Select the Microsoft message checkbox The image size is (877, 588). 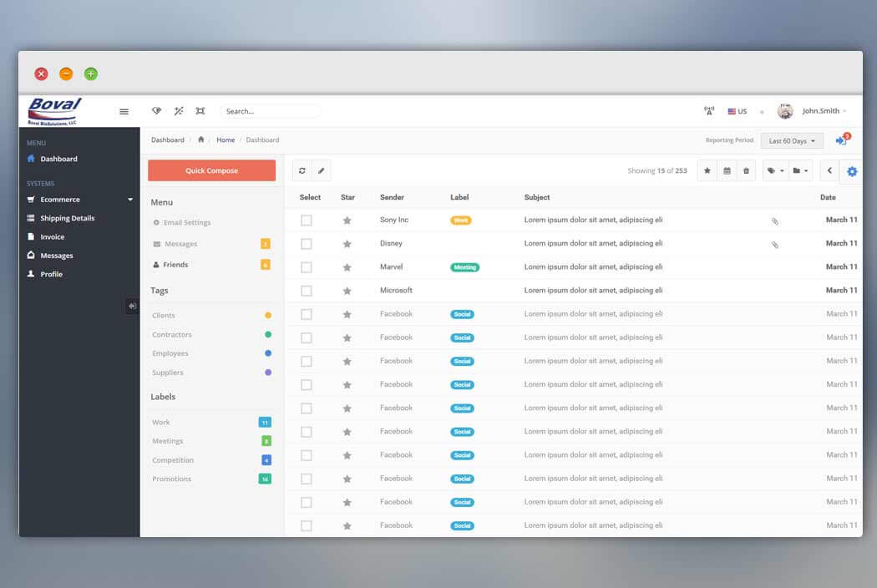[x=307, y=291]
